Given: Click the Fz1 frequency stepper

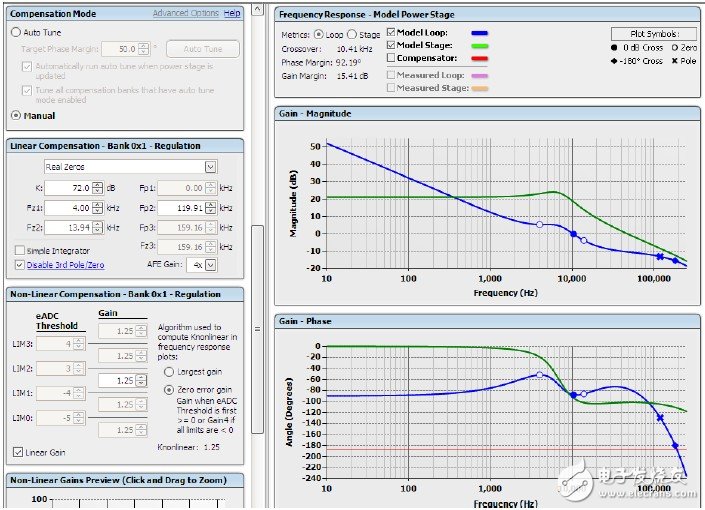Looking at the screenshot, I should [98, 208].
